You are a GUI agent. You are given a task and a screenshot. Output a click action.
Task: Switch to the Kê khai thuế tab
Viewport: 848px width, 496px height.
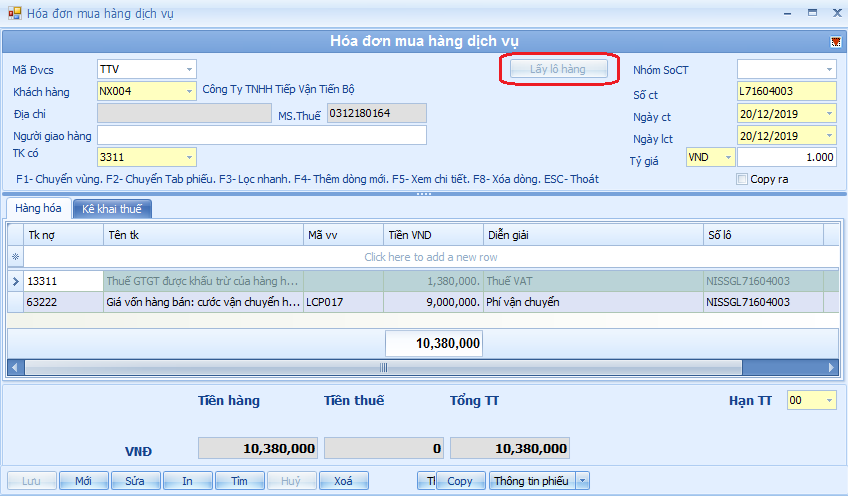pos(112,209)
